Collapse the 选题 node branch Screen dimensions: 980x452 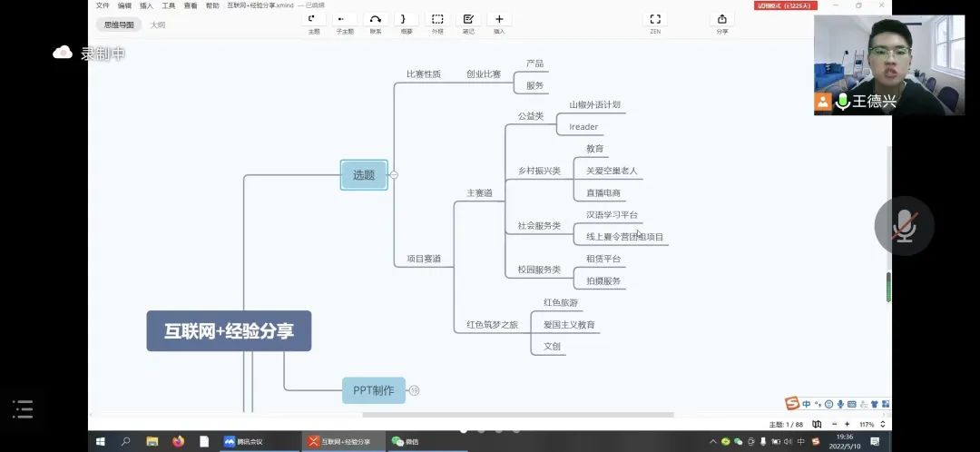[394, 175]
